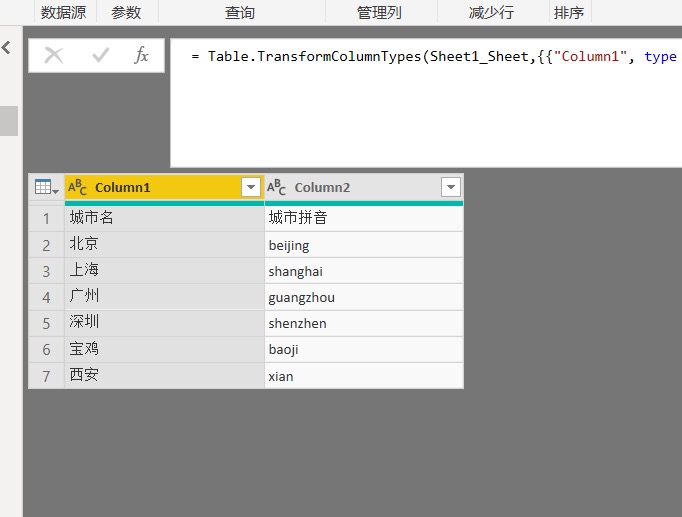Select cell 广州 in Column1
The height and width of the screenshot is (517, 682).
point(164,297)
